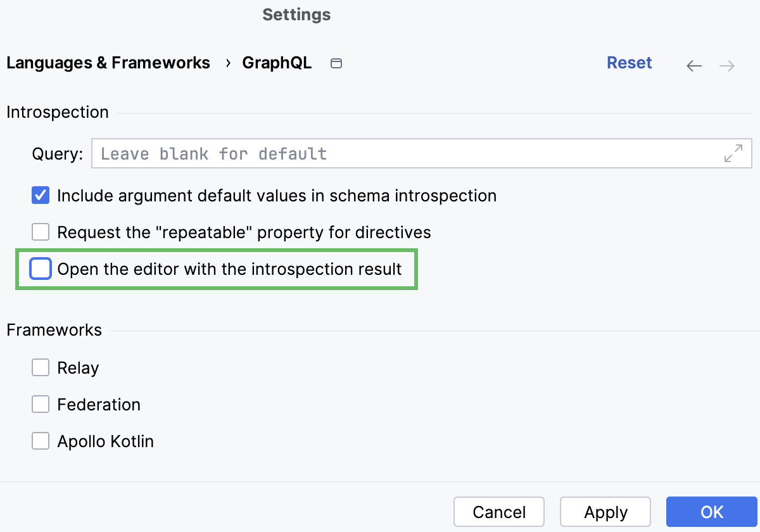Confirm settings with the OK button
Image resolution: width=760 pixels, height=532 pixels.
coord(712,512)
